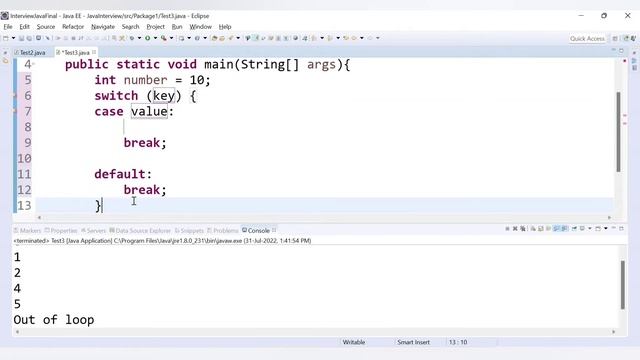Click the Save toolbar icon
The image size is (640, 360).
(x=22, y=38)
